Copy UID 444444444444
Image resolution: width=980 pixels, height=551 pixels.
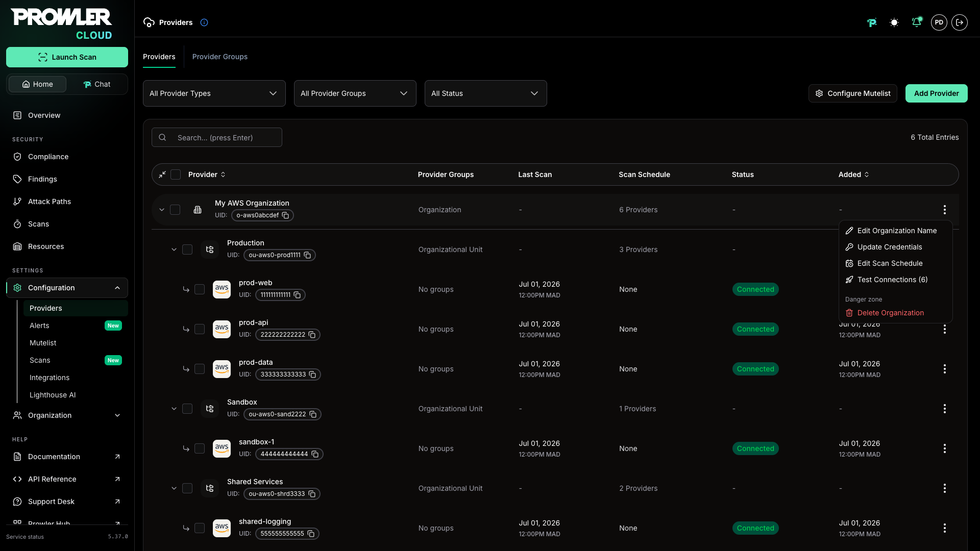315,454
